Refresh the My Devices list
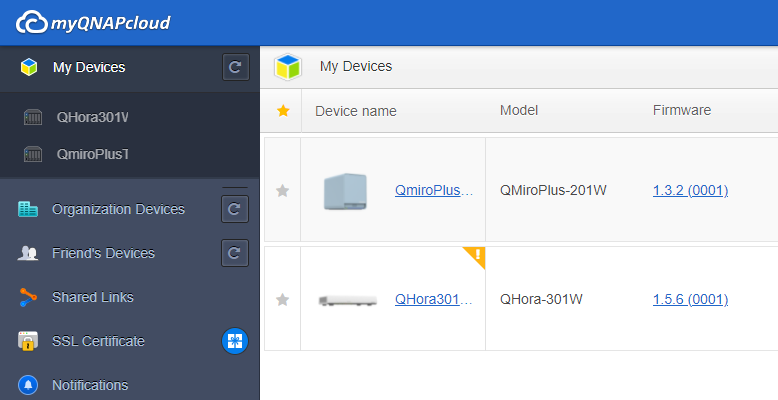778x400 pixels. tap(236, 67)
